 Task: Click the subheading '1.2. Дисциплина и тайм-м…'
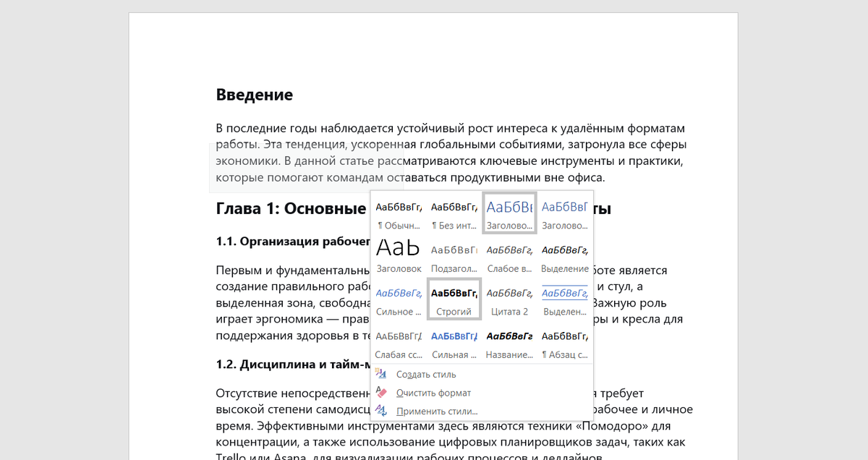[293, 365]
